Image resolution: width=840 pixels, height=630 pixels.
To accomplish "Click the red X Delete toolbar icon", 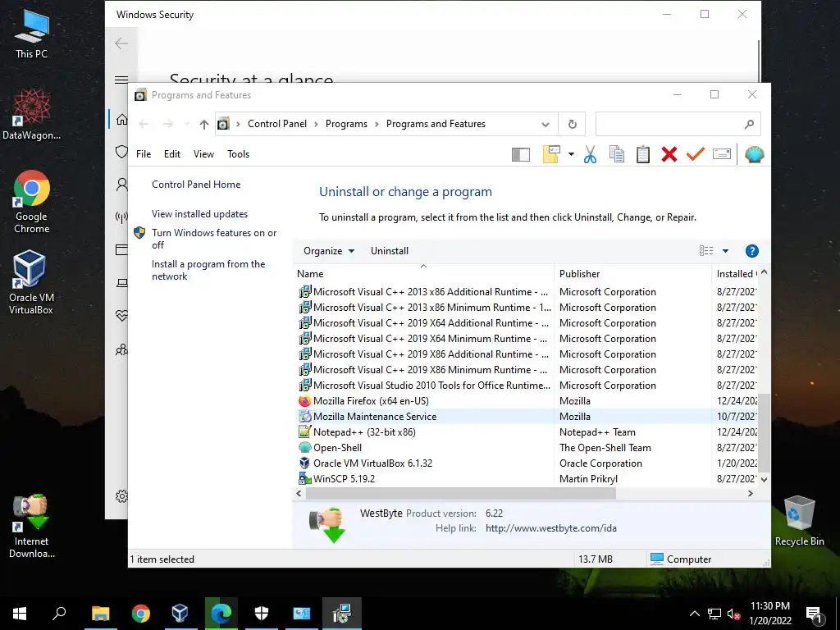I will point(669,155).
